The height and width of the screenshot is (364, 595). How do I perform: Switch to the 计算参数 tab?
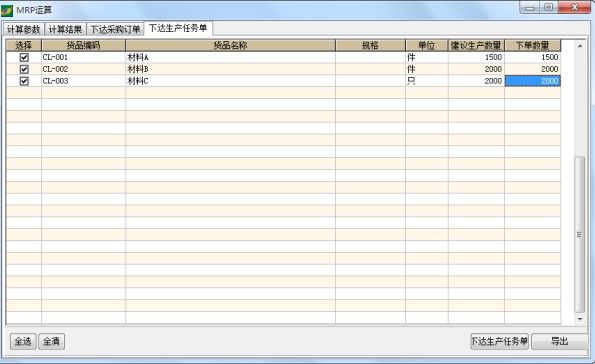click(x=24, y=29)
